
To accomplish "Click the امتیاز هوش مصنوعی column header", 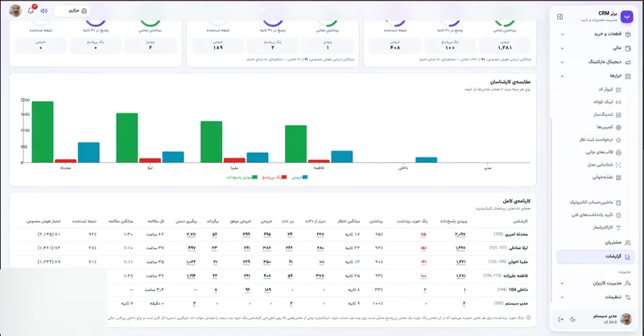I will coord(43,221).
